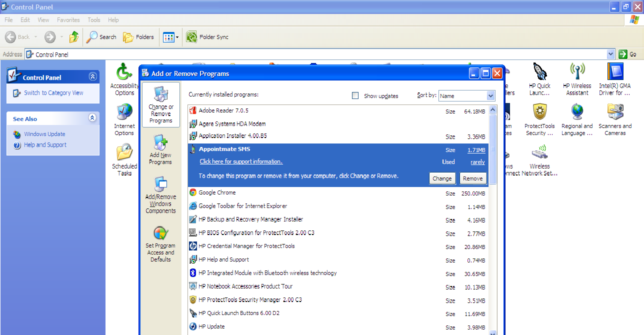Select HP Backup and Recovery Manager Installer
Viewport: 644px width, 335px height.
(x=338, y=219)
